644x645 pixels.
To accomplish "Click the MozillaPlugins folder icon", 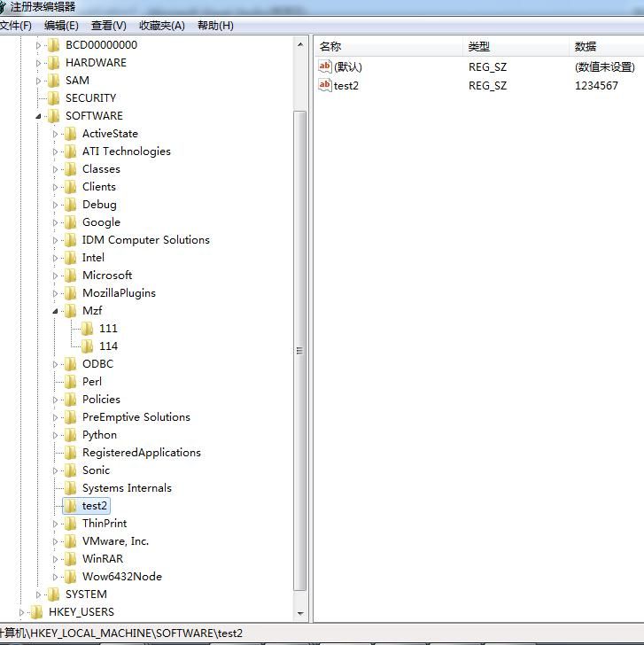I will coord(71,293).
